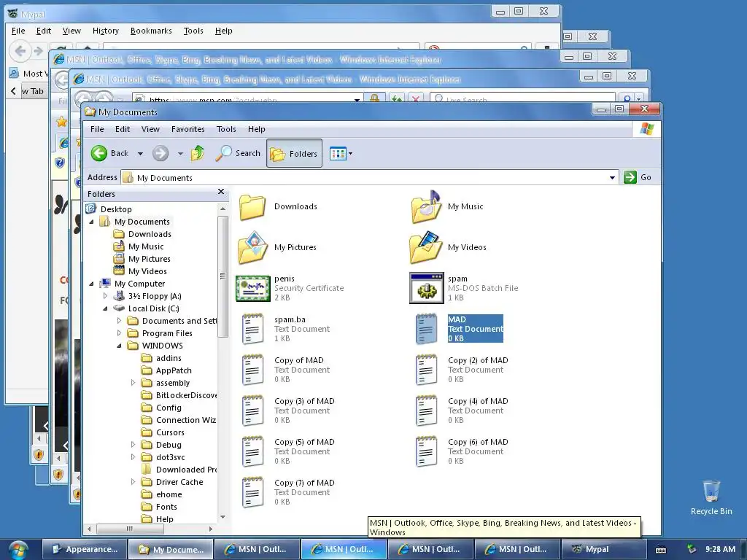The width and height of the screenshot is (747, 560).
Task: Open the Edit menu in My Documents
Action: [123, 129]
